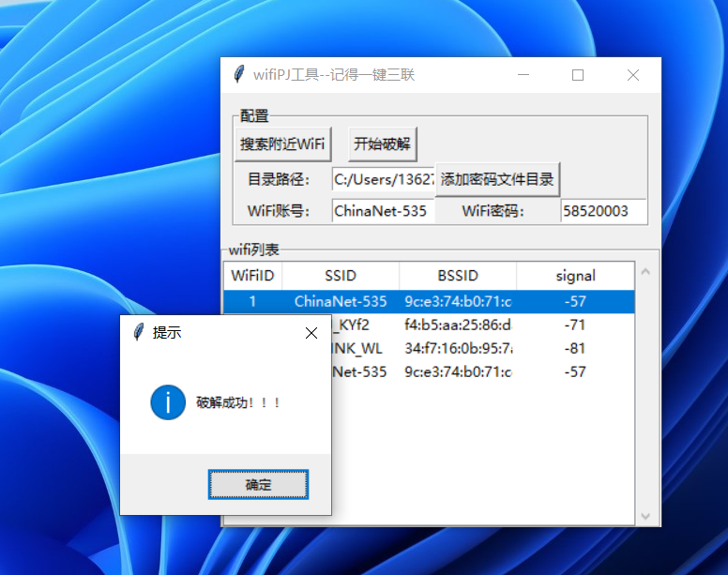The width and height of the screenshot is (728, 575).
Task: Click 添加密码文件目录 button
Action: pos(497,179)
